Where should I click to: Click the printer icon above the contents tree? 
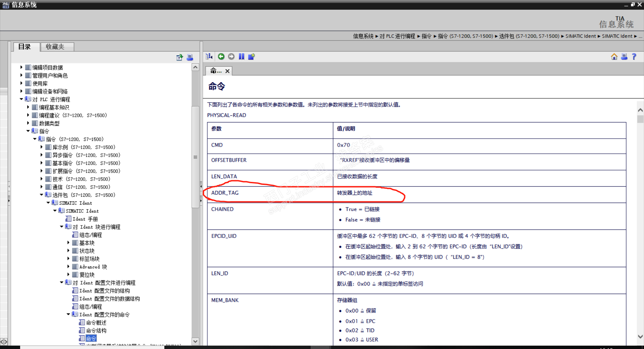(x=190, y=57)
